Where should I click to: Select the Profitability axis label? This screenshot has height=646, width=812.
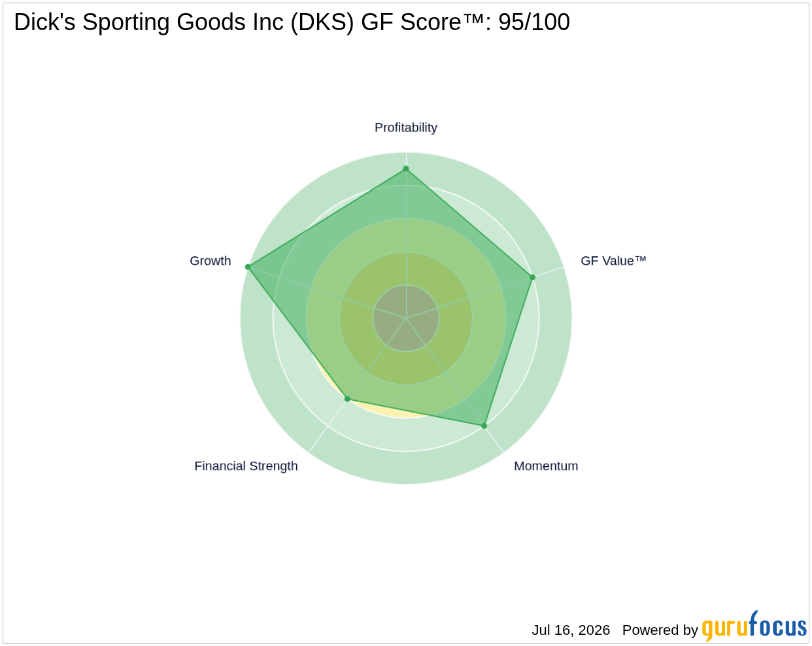[406, 127]
